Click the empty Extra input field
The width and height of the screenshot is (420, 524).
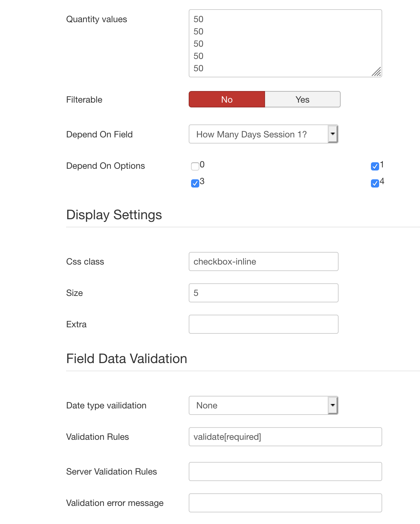264,324
